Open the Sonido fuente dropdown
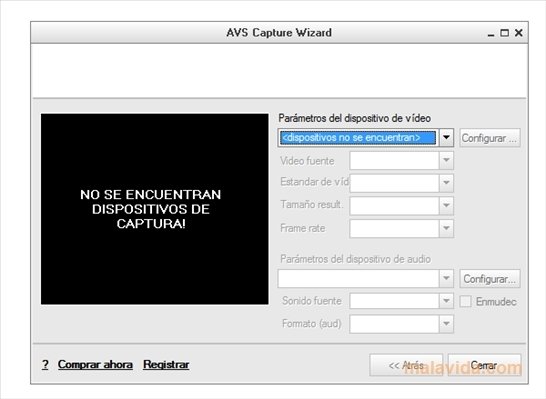546x399 pixels. (x=401, y=301)
